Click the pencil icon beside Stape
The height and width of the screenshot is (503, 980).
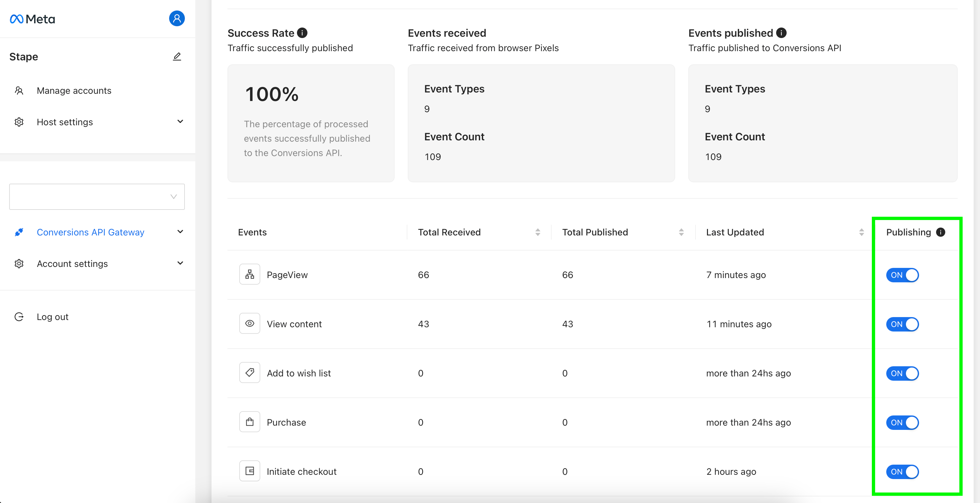[x=177, y=56]
